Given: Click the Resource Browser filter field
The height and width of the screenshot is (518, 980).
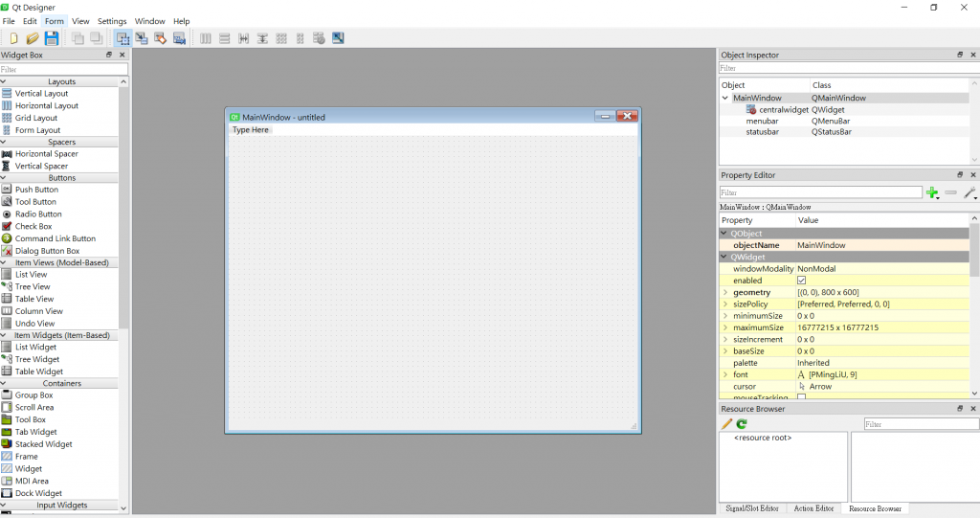Looking at the screenshot, I should tap(922, 424).
